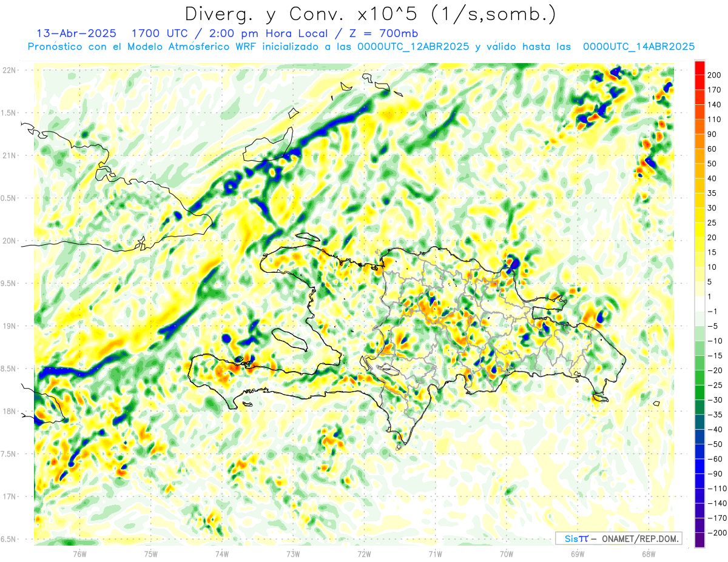Click the colorbar label '30'
Screen dimensions: 728x562
713,208
